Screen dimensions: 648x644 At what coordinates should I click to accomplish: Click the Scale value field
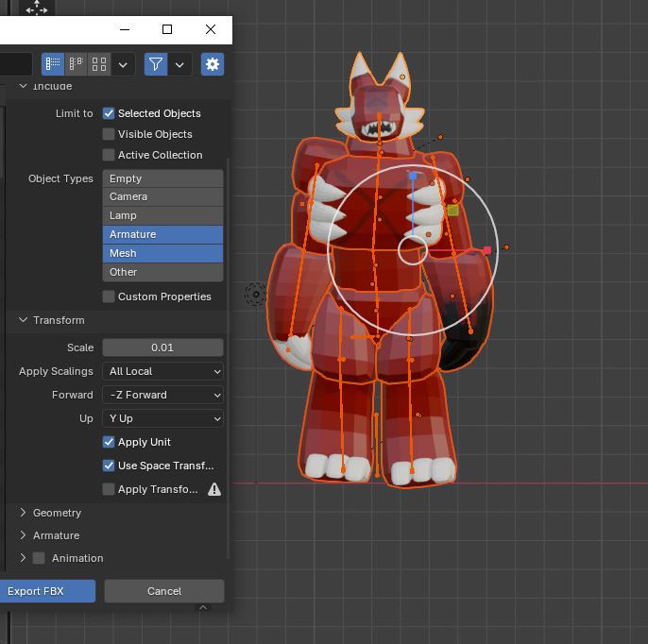tap(162, 347)
